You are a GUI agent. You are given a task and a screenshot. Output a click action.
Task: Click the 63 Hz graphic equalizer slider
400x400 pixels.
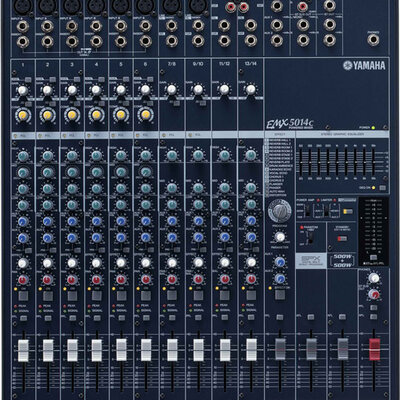pos(300,162)
